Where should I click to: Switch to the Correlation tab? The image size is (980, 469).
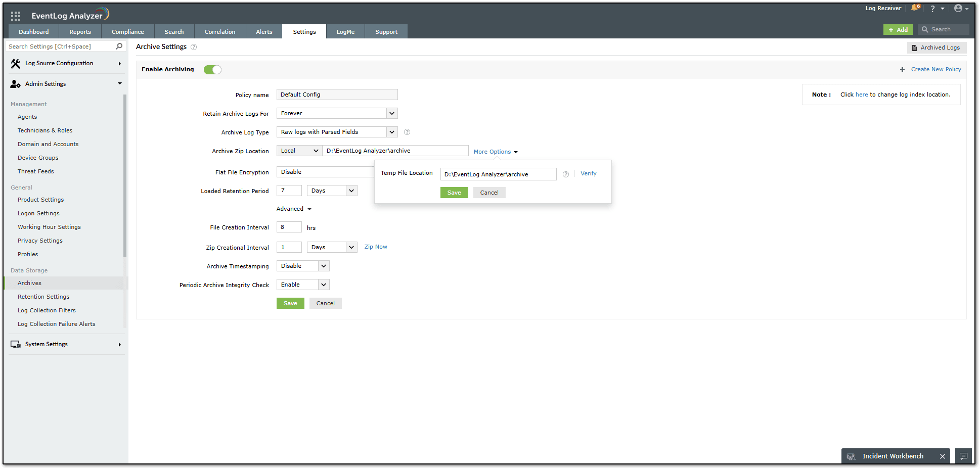pyautogui.click(x=220, y=32)
